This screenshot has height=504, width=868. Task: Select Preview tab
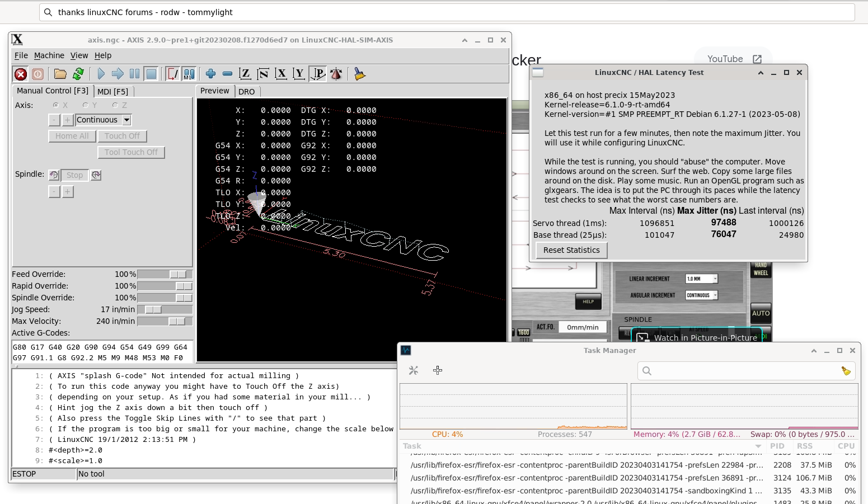point(215,91)
